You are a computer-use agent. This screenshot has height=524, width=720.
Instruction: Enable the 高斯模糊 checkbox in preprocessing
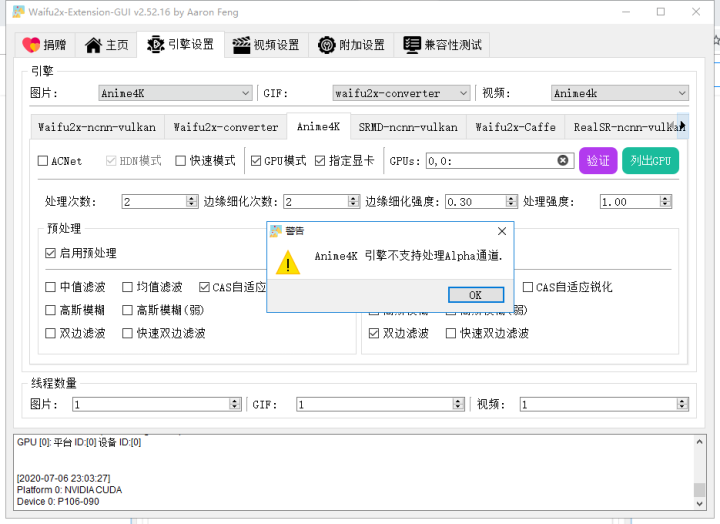51,310
